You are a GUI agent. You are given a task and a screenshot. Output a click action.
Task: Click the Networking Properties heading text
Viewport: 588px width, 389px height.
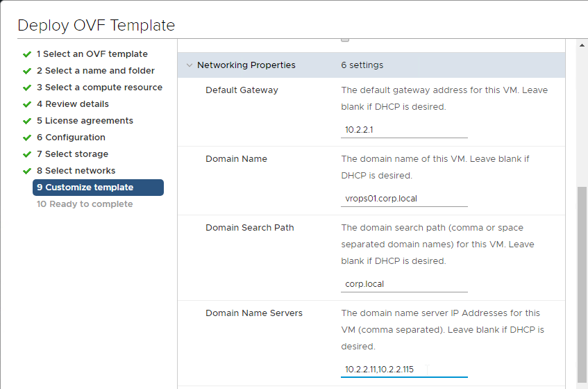coord(246,65)
